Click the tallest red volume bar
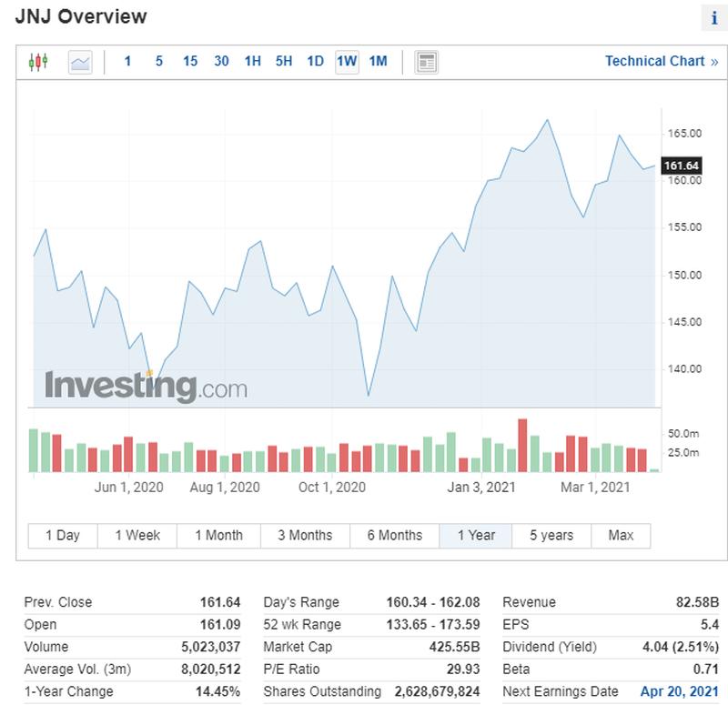Image resolution: width=728 pixels, height=705 pixels. tap(522, 446)
